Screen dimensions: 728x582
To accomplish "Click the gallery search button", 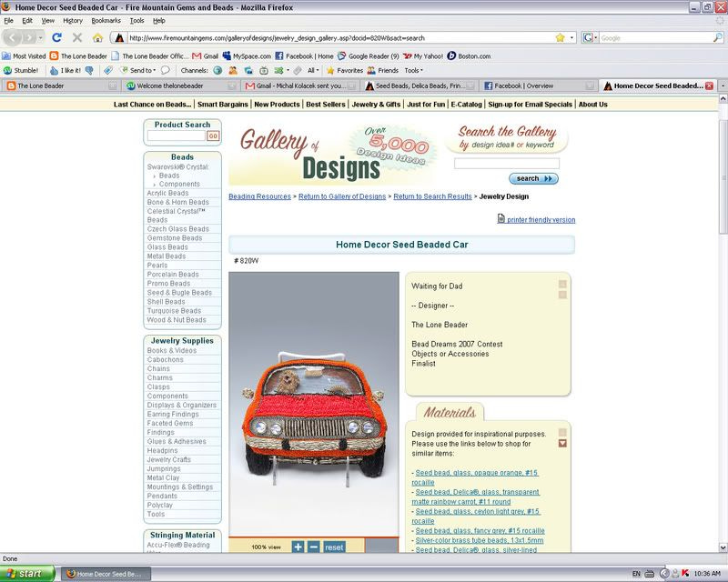I will 533,178.
